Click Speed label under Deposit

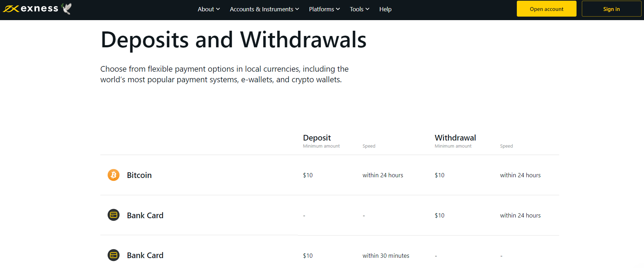pyautogui.click(x=369, y=146)
